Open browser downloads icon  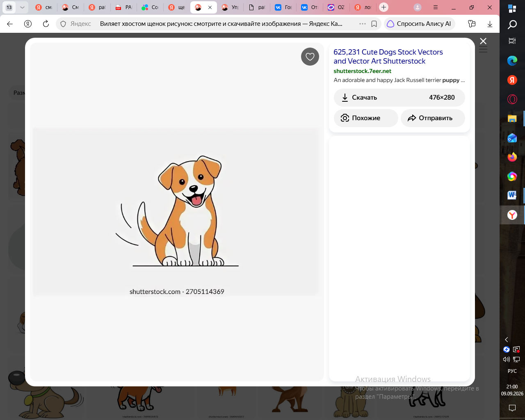click(490, 24)
